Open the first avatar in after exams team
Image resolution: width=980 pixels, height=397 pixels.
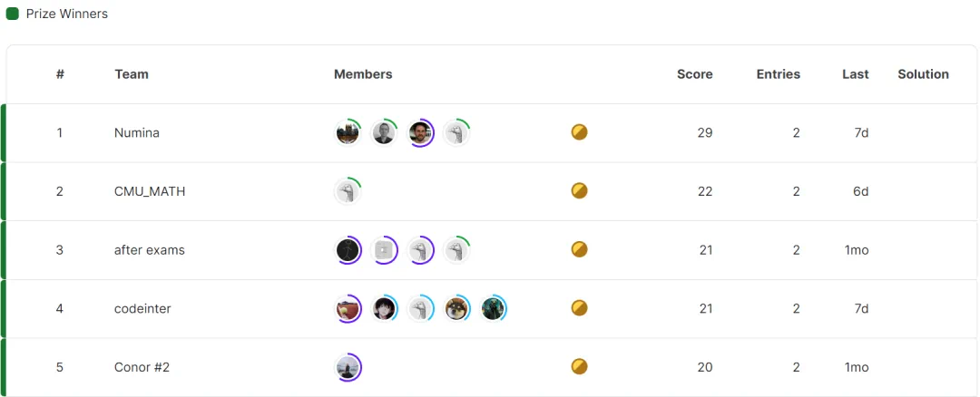[x=348, y=250]
